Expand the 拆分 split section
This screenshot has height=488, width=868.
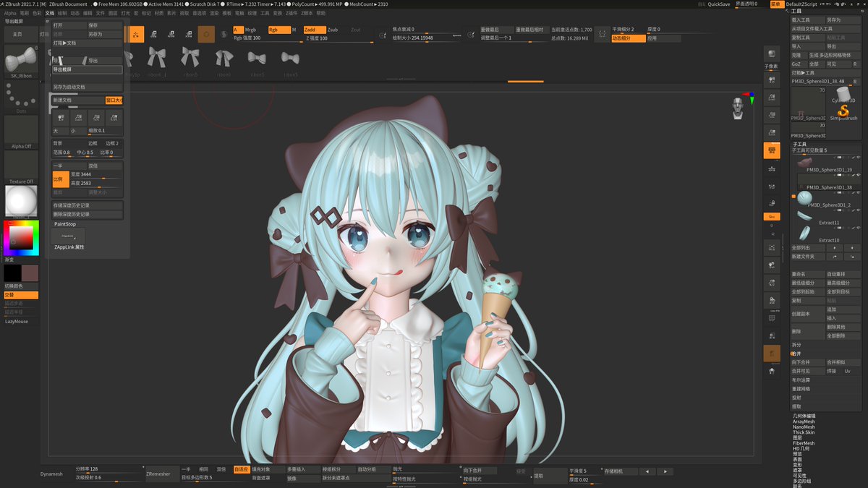(x=796, y=345)
